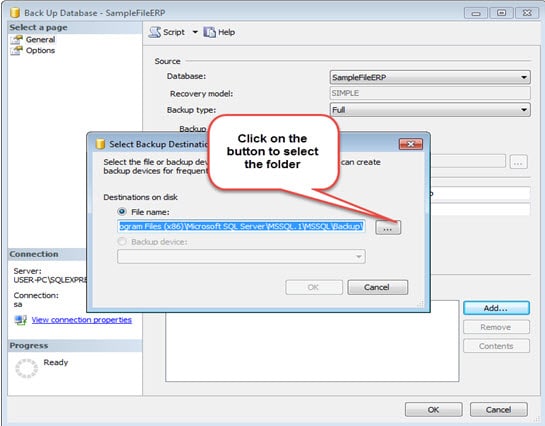Select the File name radio button
The height and width of the screenshot is (426, 545).
[x=122, y=211]
